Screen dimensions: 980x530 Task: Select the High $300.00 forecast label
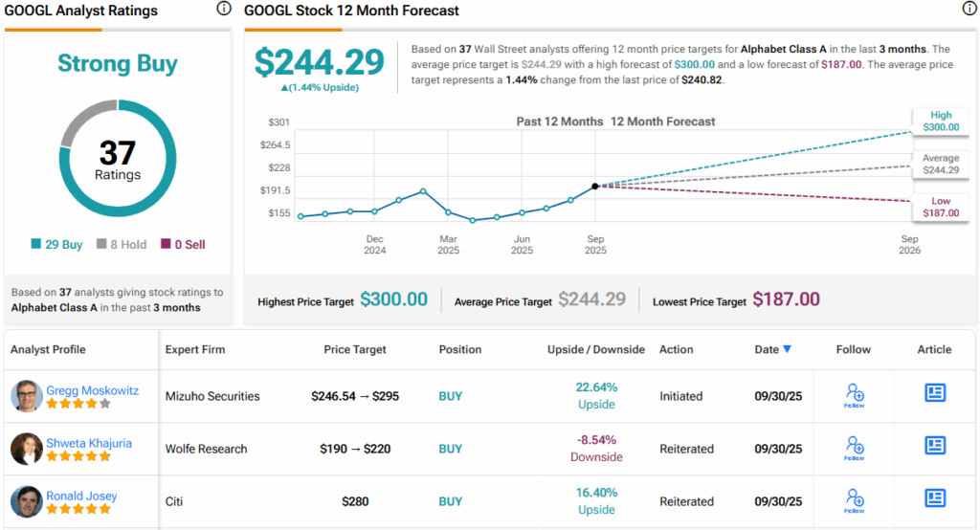(938, 121)
